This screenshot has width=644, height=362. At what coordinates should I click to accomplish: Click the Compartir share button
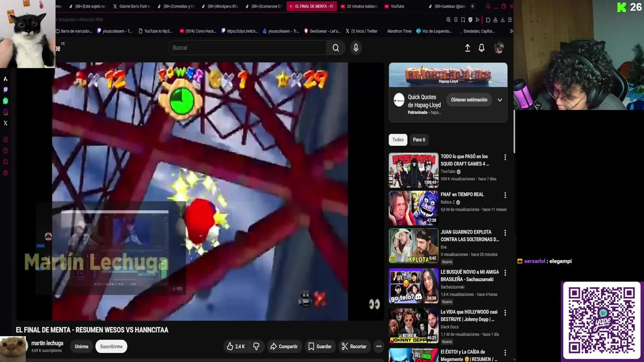point(284,346)
